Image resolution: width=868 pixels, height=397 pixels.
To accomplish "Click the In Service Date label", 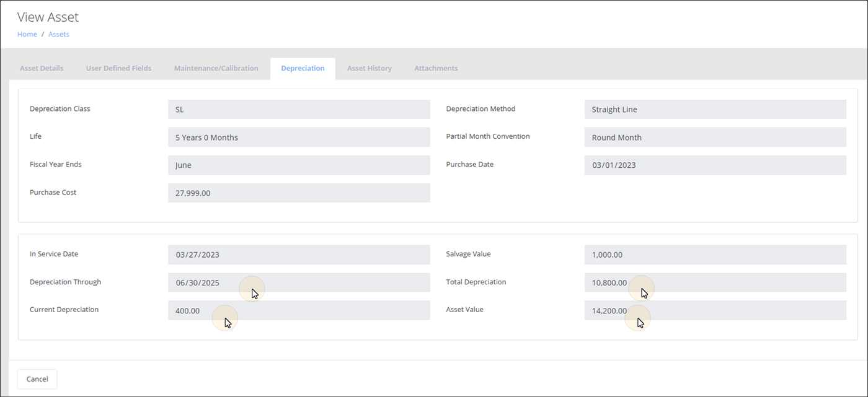I will pos(54,254).
